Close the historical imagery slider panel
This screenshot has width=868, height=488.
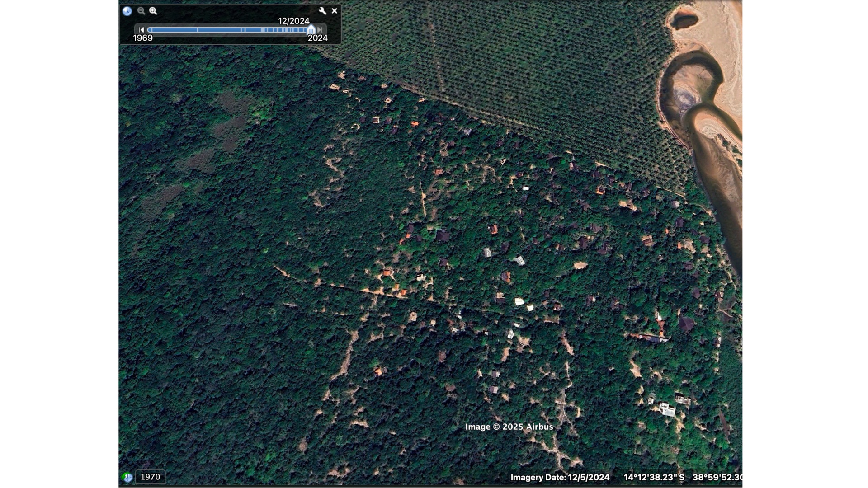(x=335, y=11)
